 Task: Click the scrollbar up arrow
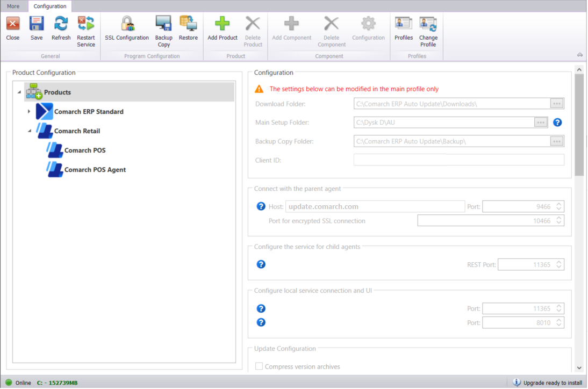579,70
